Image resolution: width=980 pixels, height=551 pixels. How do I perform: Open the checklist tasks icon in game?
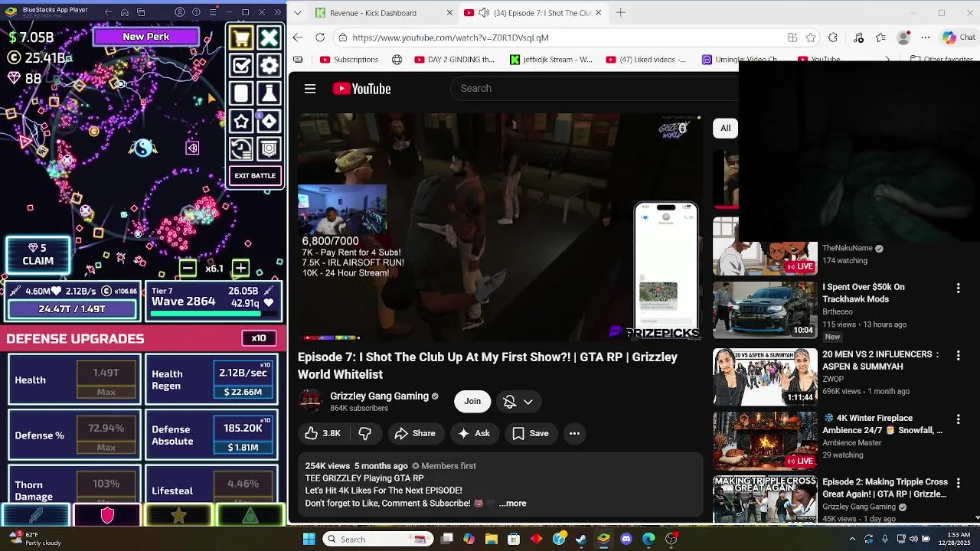241,66
